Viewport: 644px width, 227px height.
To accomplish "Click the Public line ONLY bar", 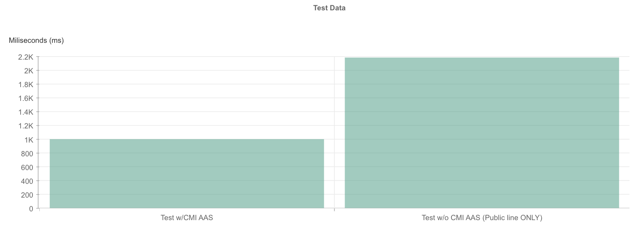I will click(x=482, y=133).
